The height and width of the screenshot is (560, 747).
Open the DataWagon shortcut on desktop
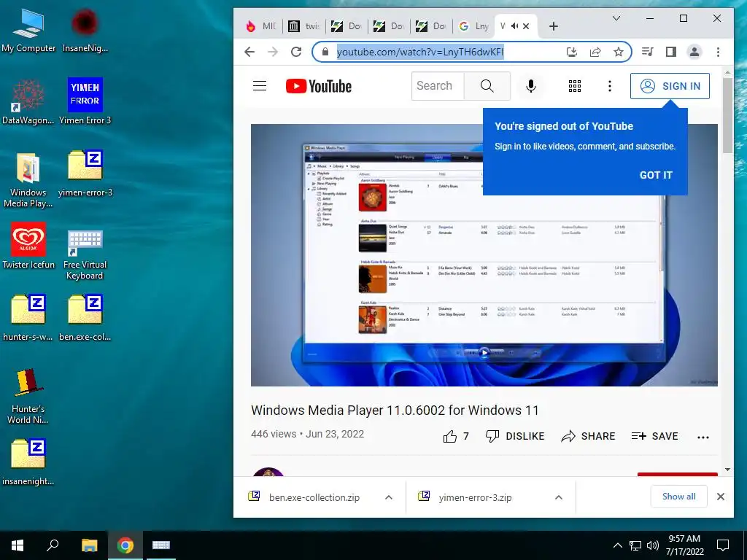pos(28,102)
